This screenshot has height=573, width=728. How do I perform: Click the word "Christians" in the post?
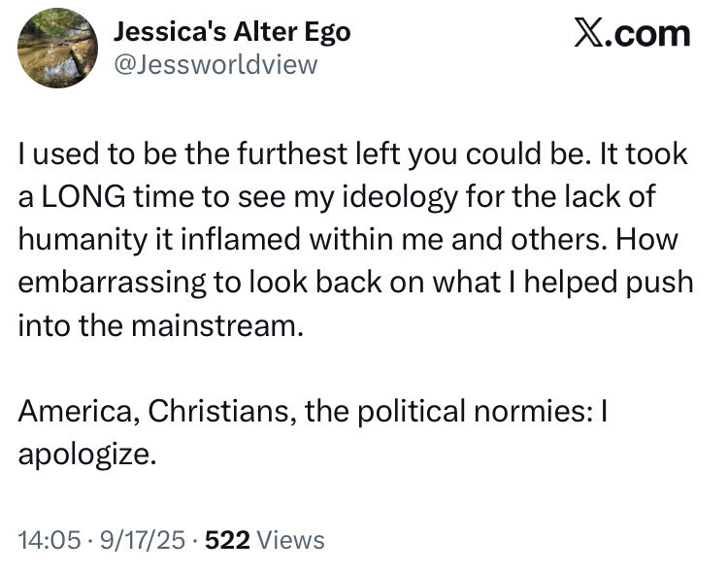point(221,411)
